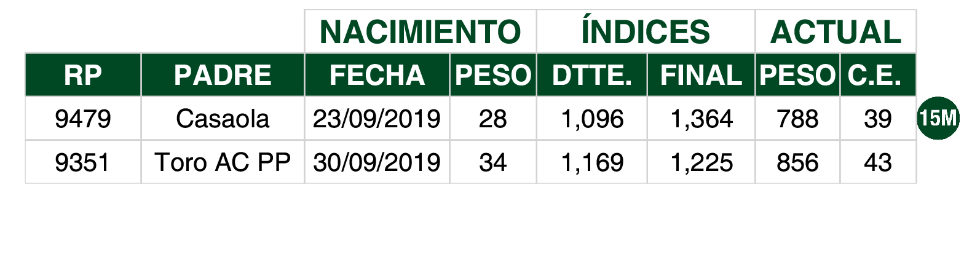The width and height of the screenshot is (980, 254).
Task: Click the actual weight 788 cell
Action: coord(797,119)
